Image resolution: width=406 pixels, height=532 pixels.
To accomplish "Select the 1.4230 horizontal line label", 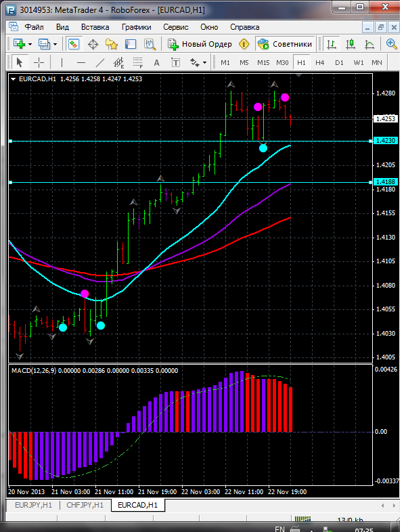I will click(x=385, y=141).
